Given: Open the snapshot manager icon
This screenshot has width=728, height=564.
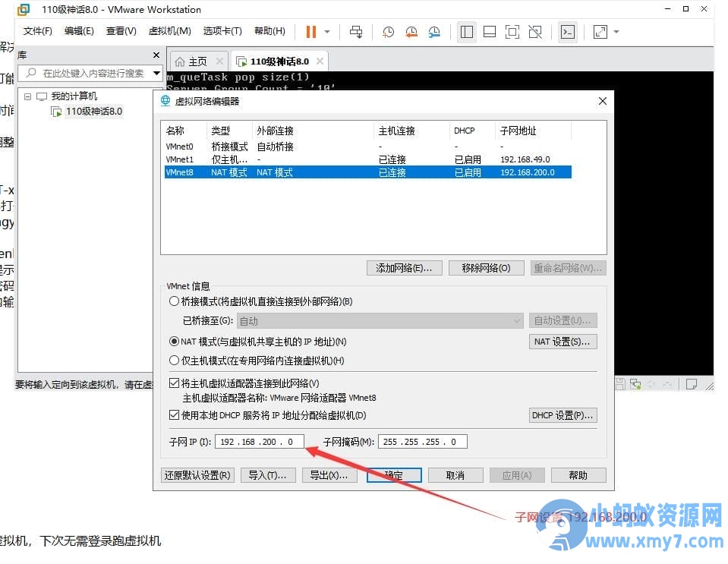Looking at the screenshot, I should click(x=434, y=32).
